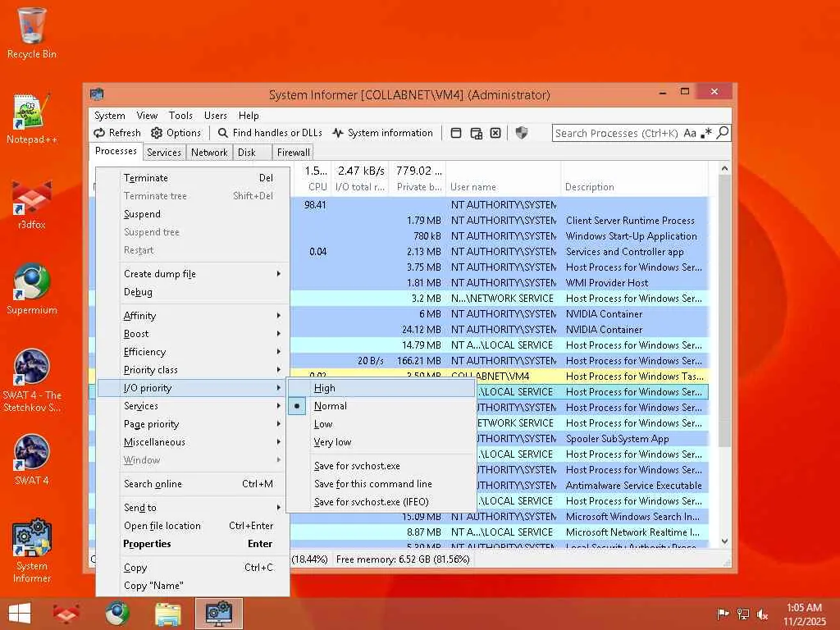Click the Refresh toolbar button

click(x=117, y=133)
